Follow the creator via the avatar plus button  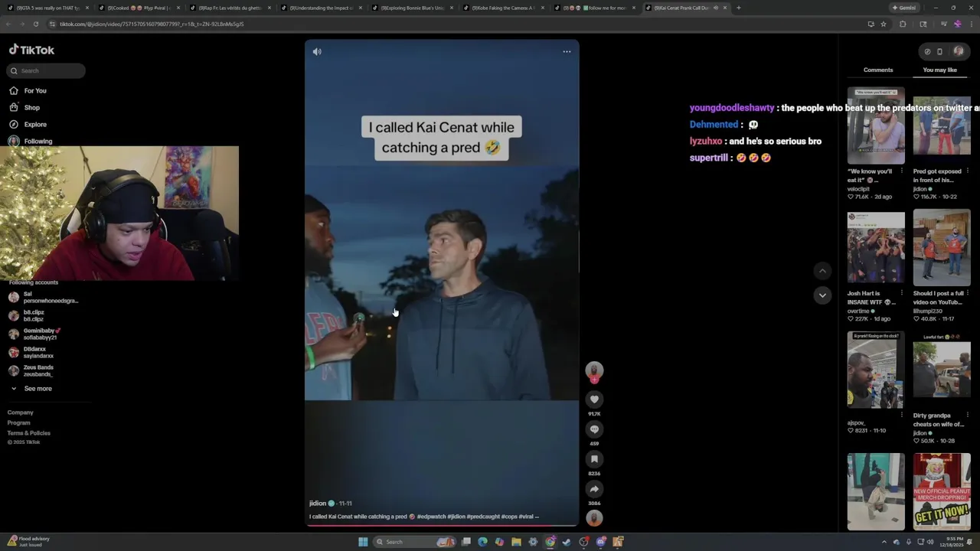coord(594,380)
